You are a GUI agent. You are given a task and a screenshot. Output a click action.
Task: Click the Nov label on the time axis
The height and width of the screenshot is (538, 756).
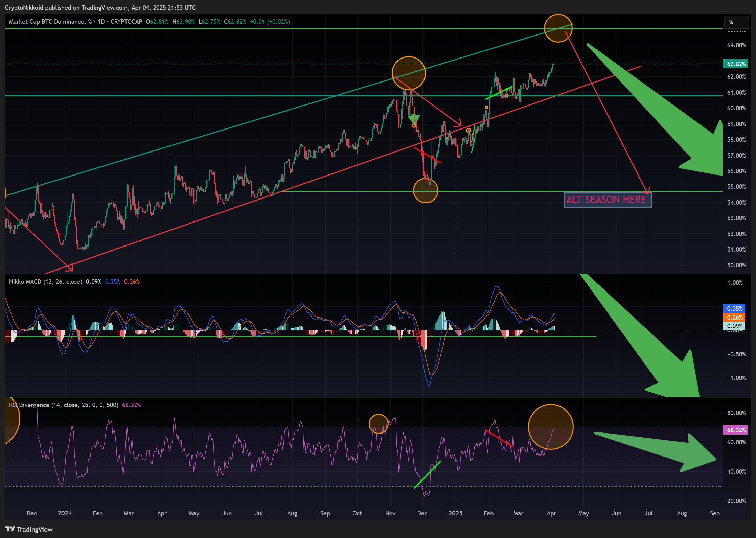(x=390, y=513)
